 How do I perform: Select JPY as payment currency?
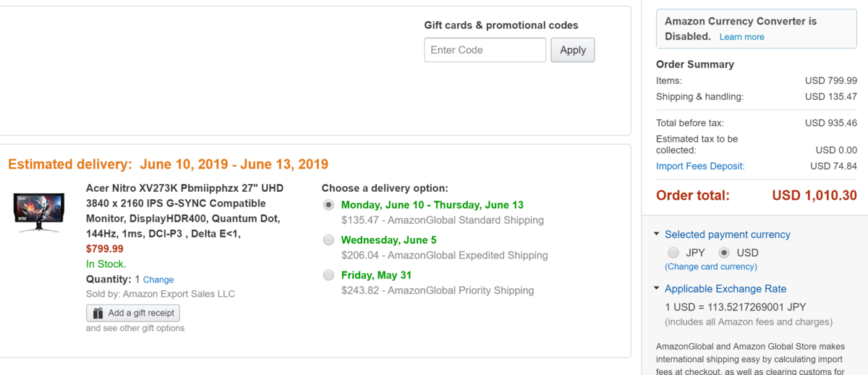[673, 253]
